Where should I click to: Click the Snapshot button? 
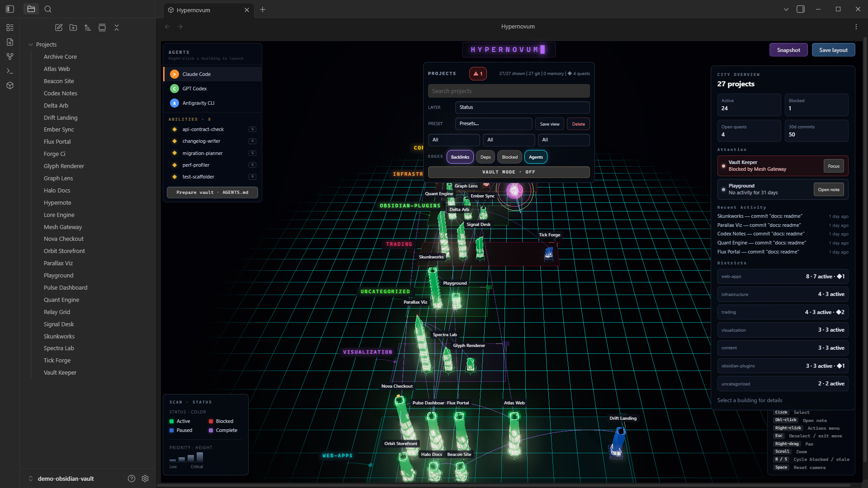[x=788, y=50]
